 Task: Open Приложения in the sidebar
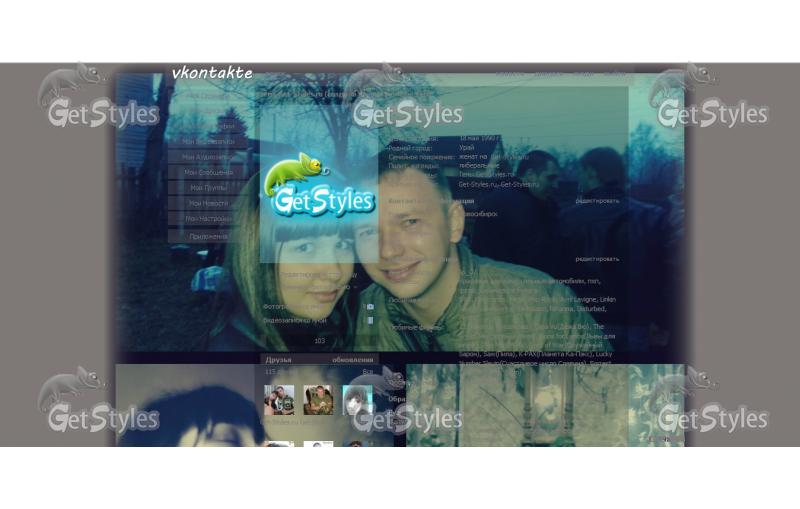208,237
